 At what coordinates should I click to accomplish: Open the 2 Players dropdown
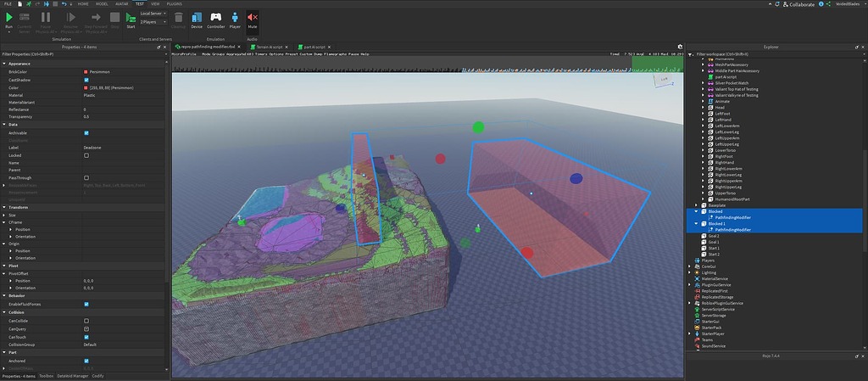tap(153, 22)
